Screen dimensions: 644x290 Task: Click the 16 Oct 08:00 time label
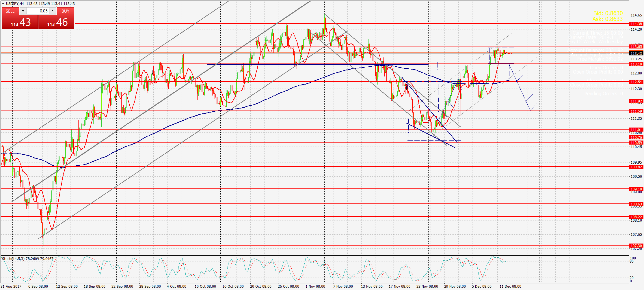click(x=233, y=287)
